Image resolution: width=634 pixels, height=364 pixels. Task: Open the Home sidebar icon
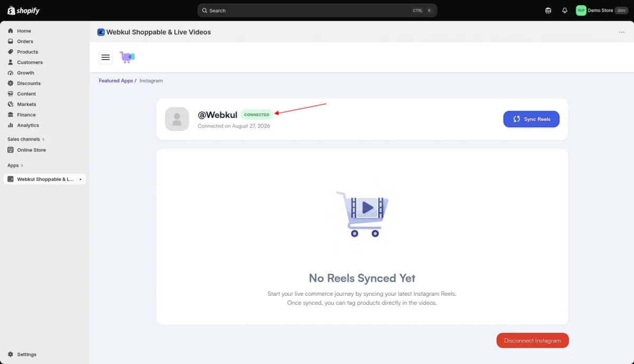(x=11, y=31)
